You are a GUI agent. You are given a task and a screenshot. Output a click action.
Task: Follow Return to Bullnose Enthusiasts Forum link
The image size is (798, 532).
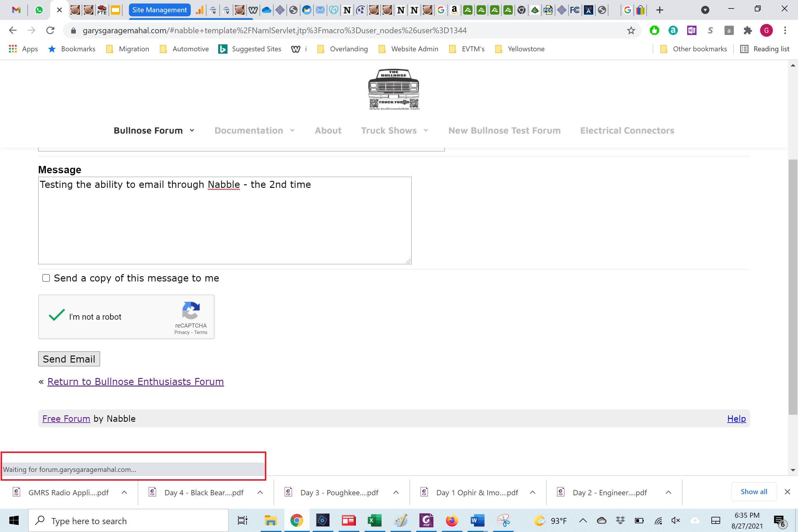point(135,382)
